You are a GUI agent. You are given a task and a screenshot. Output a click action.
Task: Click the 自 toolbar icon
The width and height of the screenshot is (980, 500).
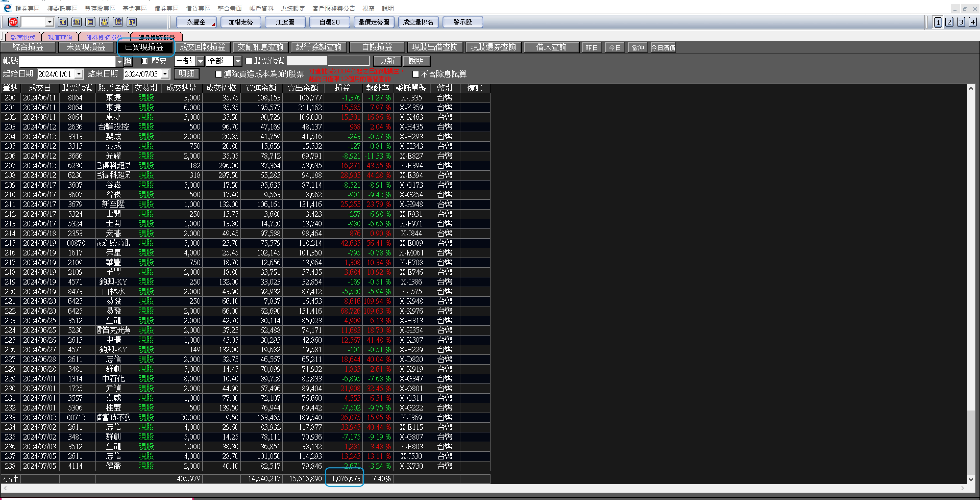pyautogui.click(x=90, y=22)
